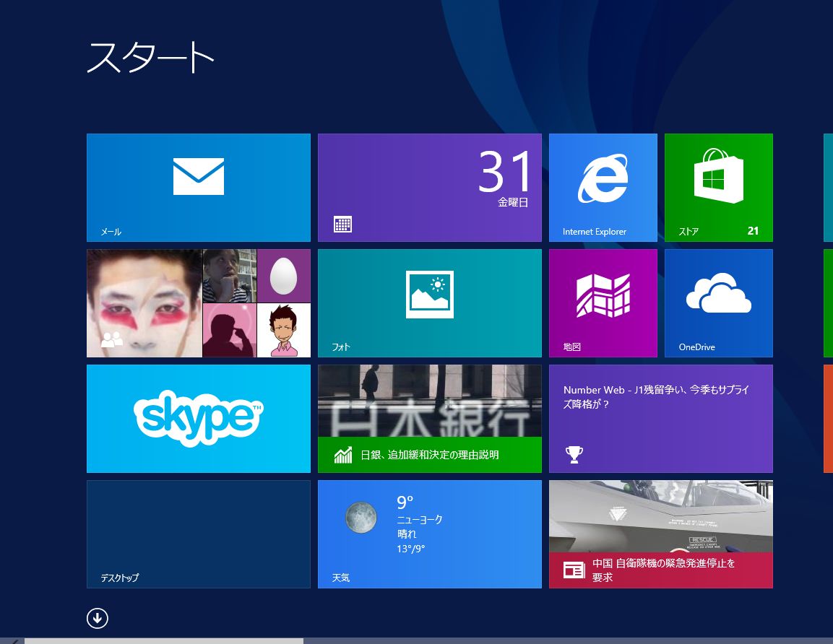
Task: Open the Photos (フォト) tile
Action: pos(429,303)
